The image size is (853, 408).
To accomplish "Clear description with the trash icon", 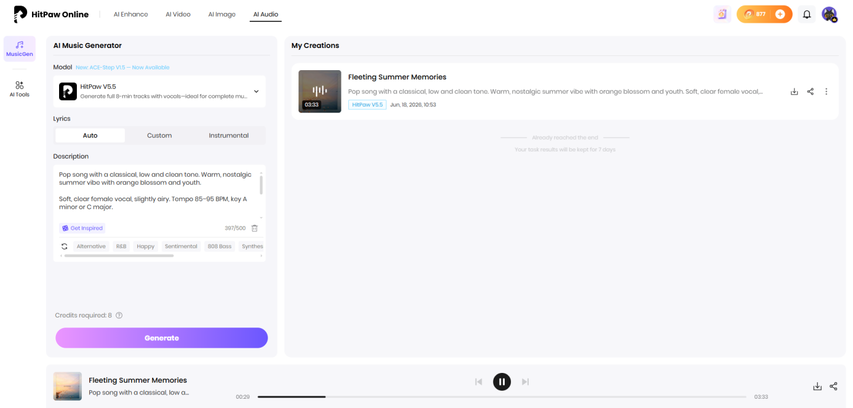I will tap(255, 228).
